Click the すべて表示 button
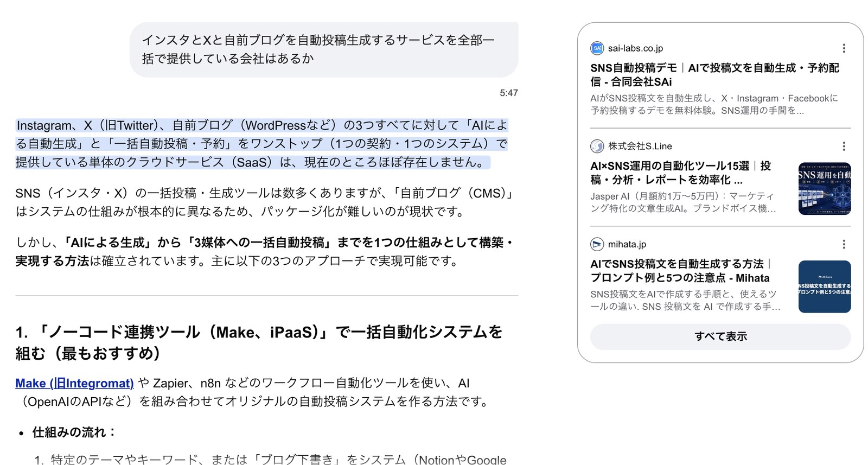Viewport: 868px width, 465px height. 720,336
